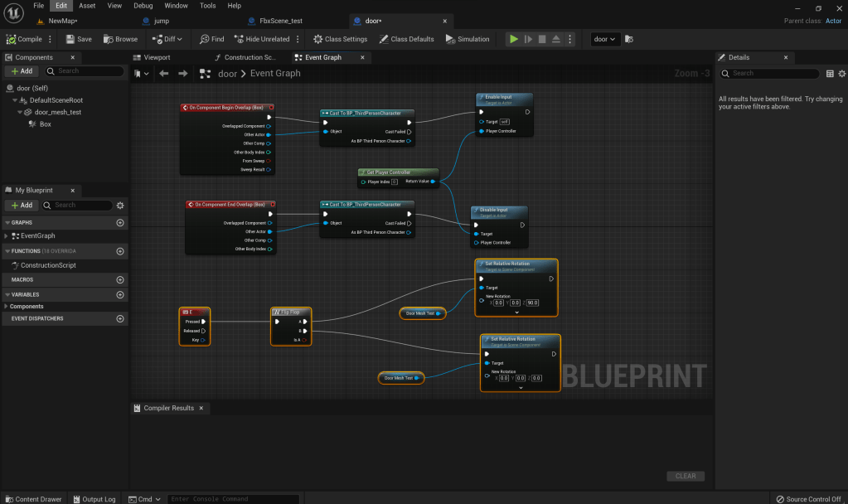Screen dimensions: 848x504
Task: Expand the EventGraph tree item
Action: pyautogui.click(x=6, y=235)
